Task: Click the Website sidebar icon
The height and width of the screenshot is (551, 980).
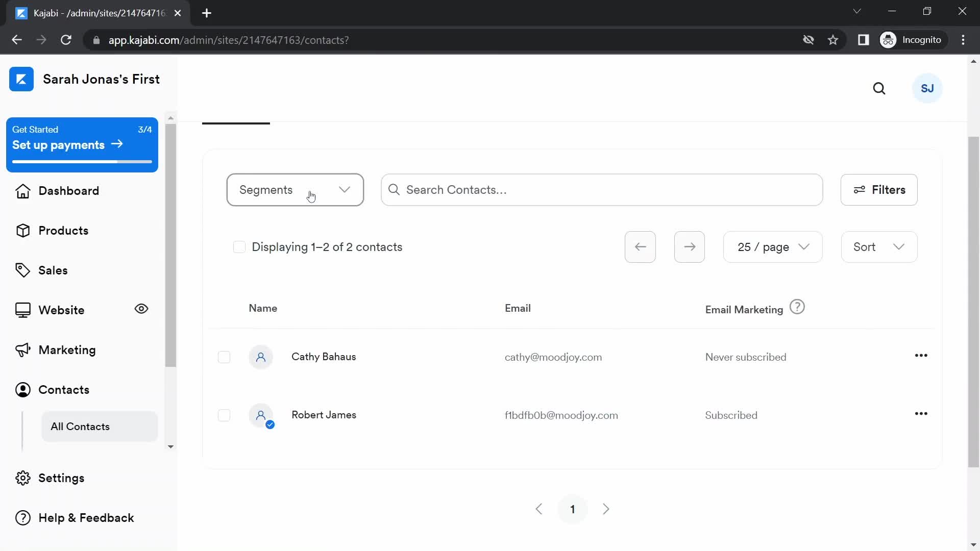Action: point(23,310)
